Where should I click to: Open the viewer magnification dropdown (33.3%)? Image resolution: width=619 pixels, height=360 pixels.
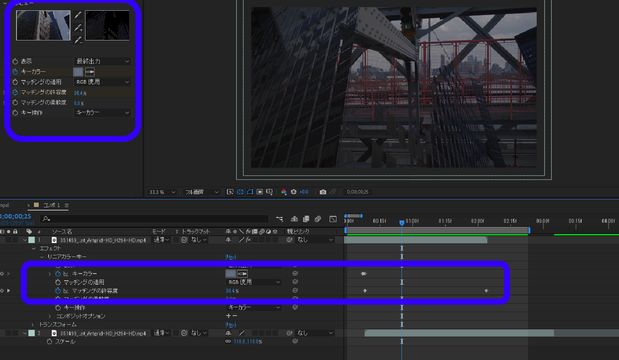[162, 192]
